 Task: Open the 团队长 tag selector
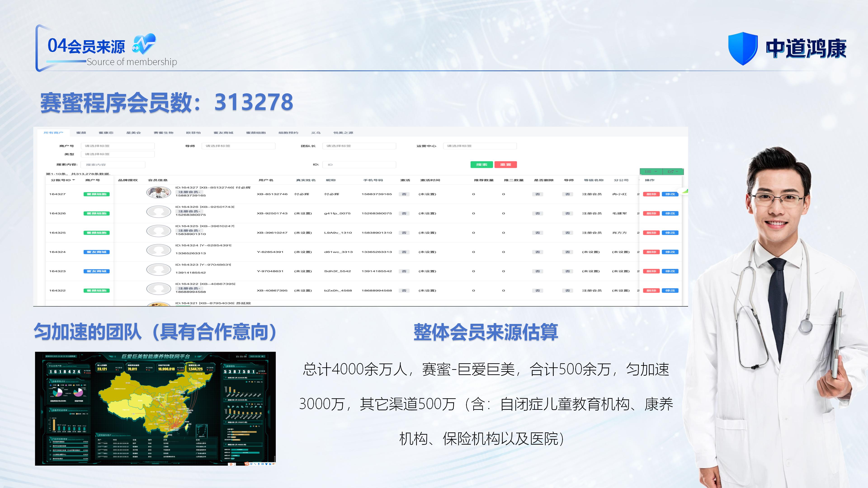pos(359,146)
